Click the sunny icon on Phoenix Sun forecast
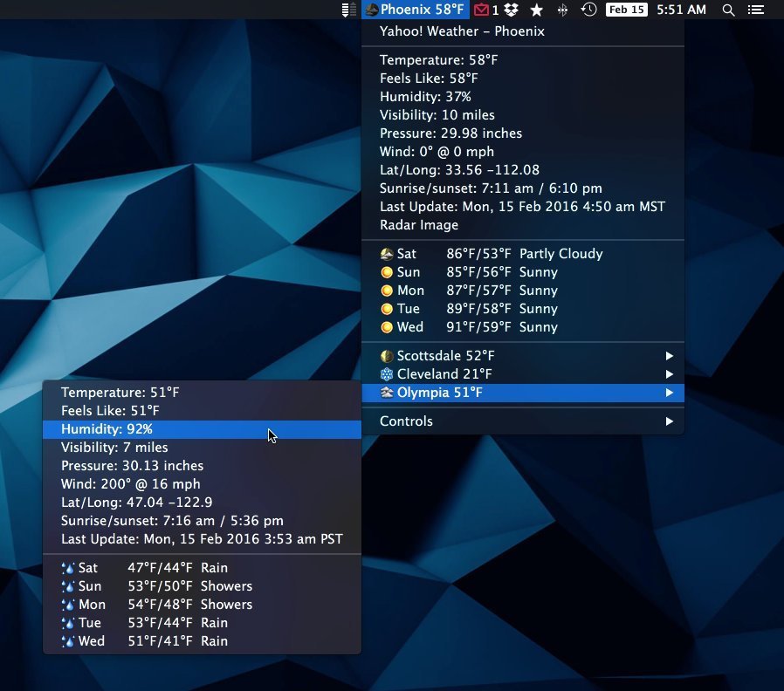Viewport: 784px width, 691px height. (387, 272)
